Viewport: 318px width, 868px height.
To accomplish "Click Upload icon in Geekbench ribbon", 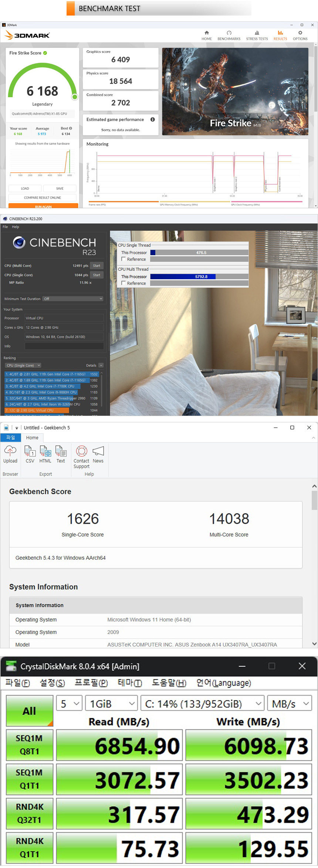I will [x=10, y=455].
